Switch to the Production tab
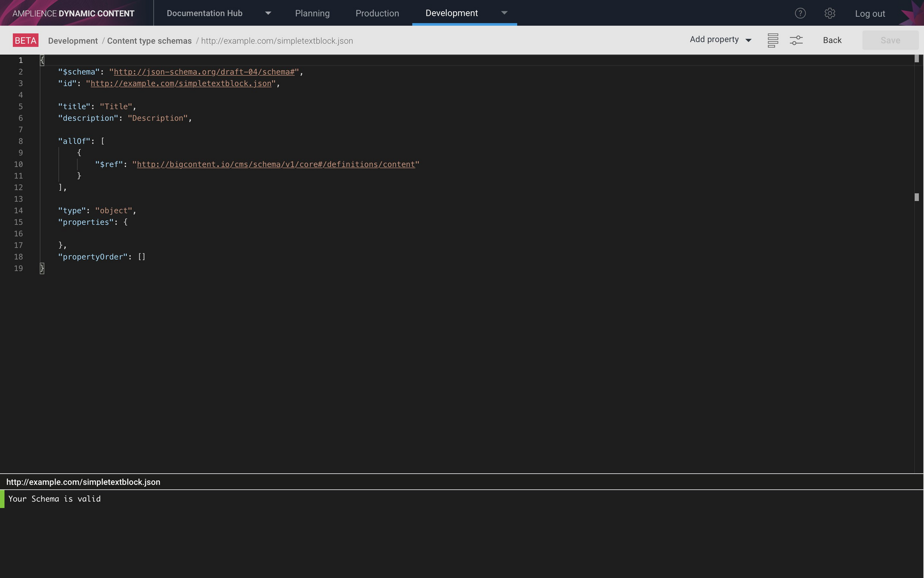924x578 pixels. click(x=377, y=13)
